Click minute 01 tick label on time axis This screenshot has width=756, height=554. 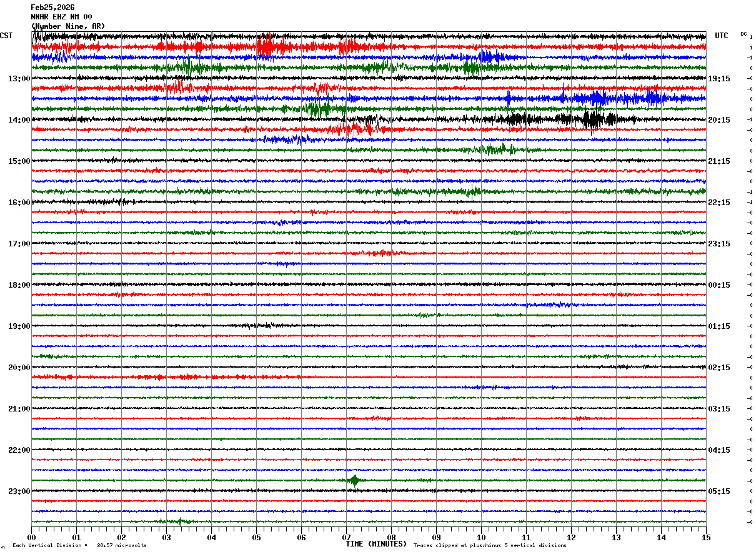coord(76,537)
